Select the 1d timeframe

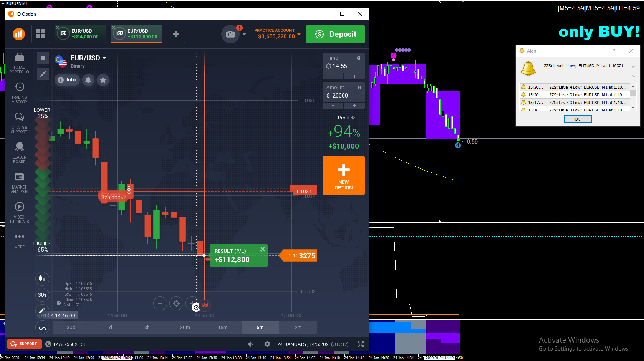point(109,328)
